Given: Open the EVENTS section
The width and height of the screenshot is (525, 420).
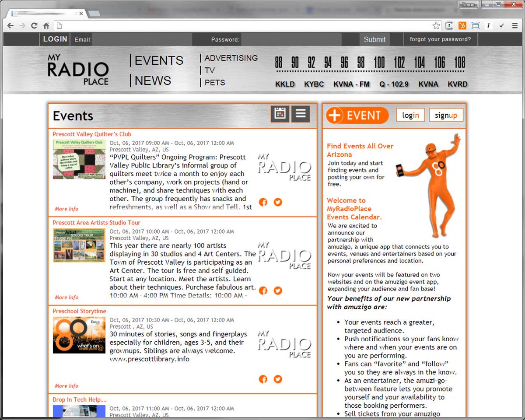Looking at the screenshot, I should pos(159,60).
